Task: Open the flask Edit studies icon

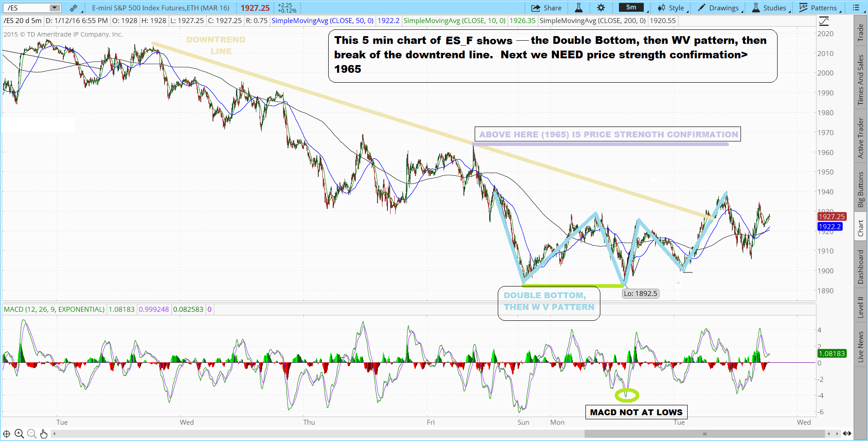Action: [x=579, y=8]
